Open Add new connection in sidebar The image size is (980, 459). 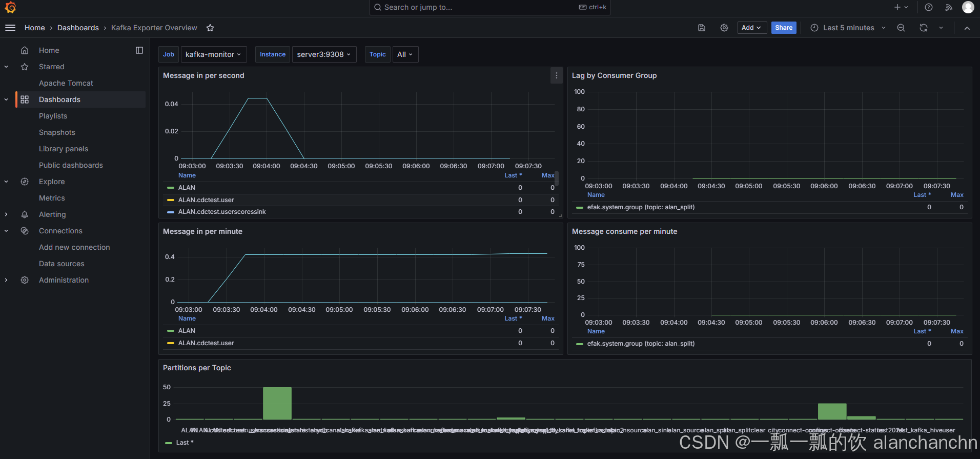coord(74,247)
